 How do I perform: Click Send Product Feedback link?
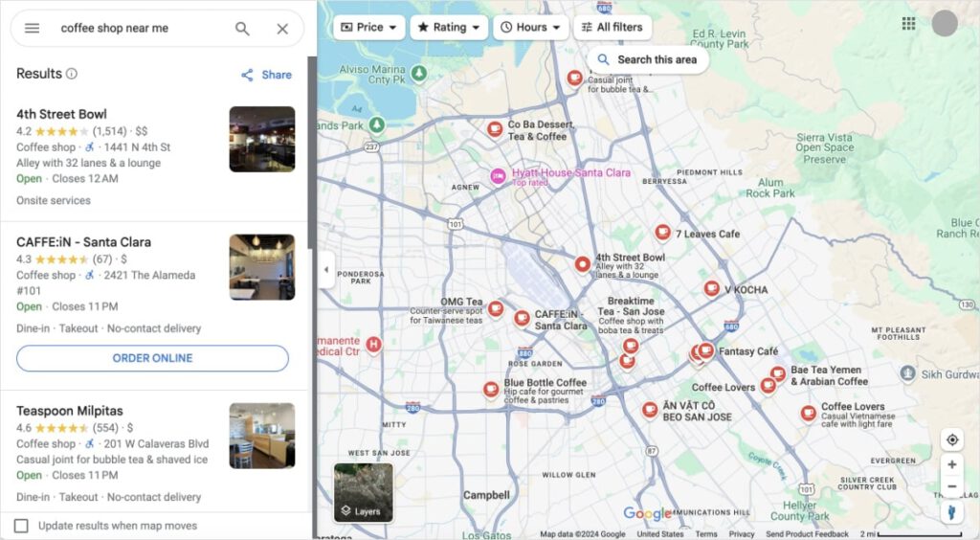(807, 533)
